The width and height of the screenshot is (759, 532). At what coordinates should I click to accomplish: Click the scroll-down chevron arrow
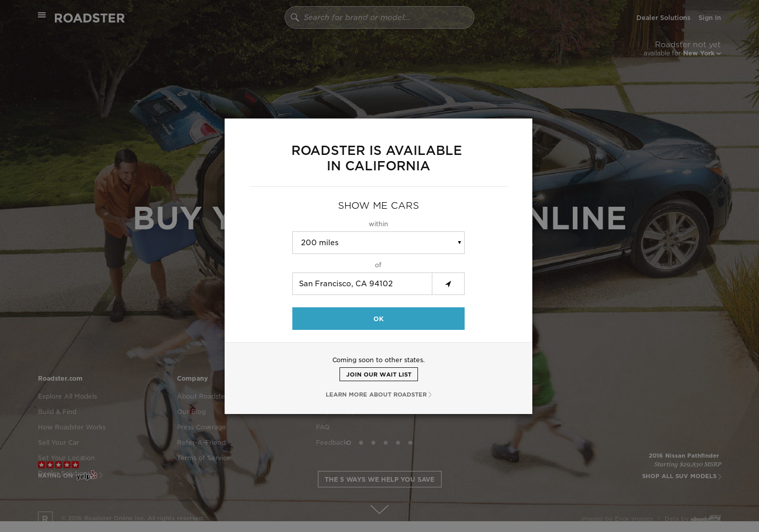pyautogui.click(x=379, y=509)
